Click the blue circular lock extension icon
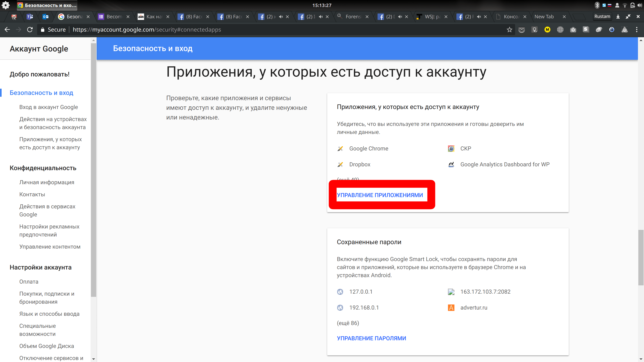The width and height of the screenshot is (644, 362). click(612, 30)
